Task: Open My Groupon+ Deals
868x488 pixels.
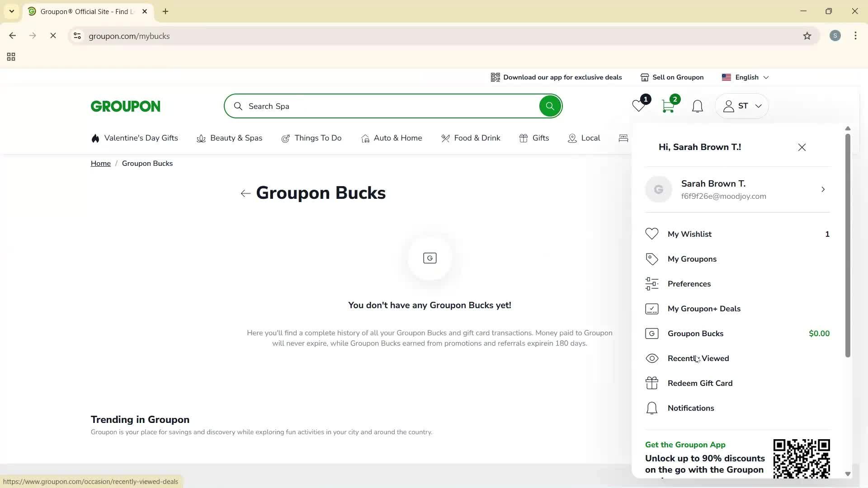Action: (704, 309)
